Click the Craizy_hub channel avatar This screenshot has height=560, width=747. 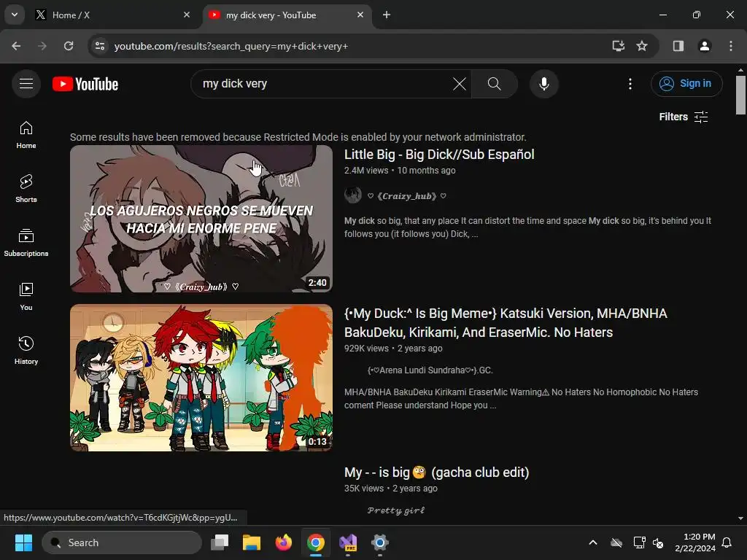(x=353, y=195)
